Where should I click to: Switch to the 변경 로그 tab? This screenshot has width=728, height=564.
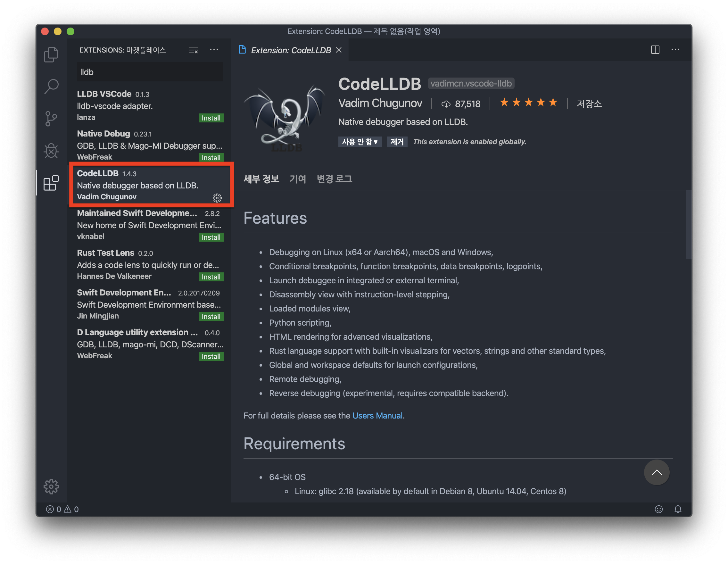coord(334,179)
